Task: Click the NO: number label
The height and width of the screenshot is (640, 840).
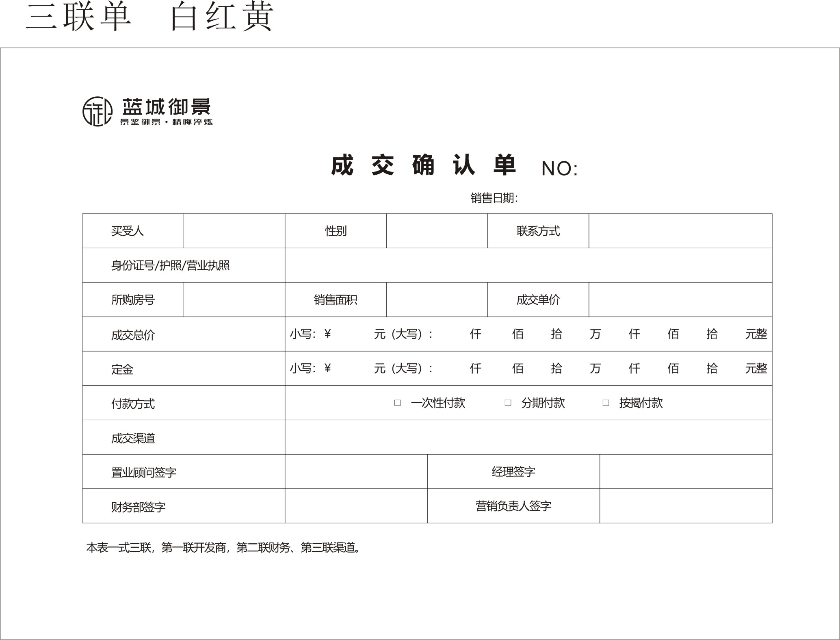Action: coord(559,169)
